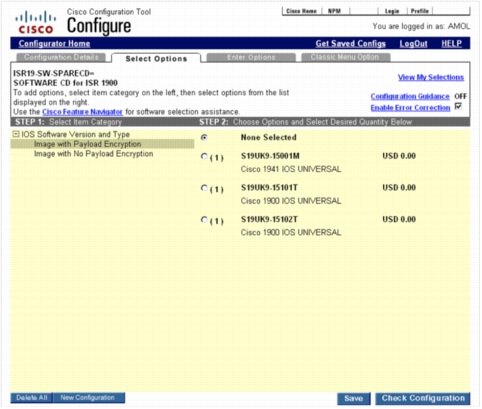This screenshot has height=409, width=482.
Task: Click the Cisco logo
Action: click(35, 23)
